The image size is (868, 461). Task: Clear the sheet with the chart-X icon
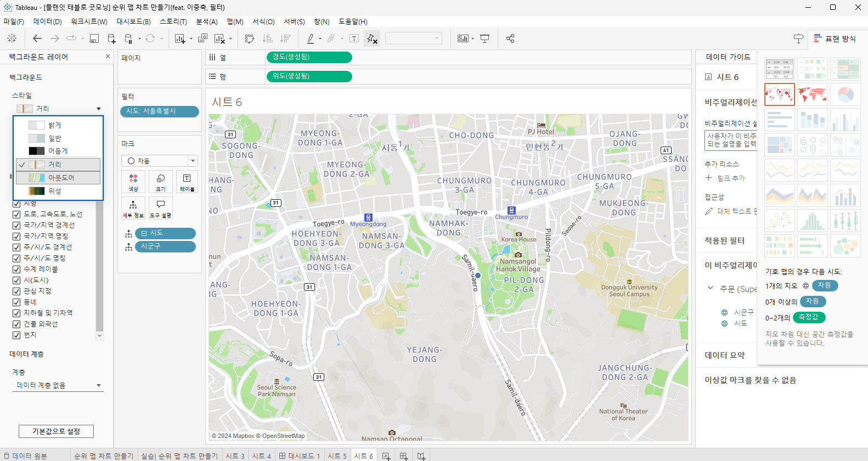219,38
